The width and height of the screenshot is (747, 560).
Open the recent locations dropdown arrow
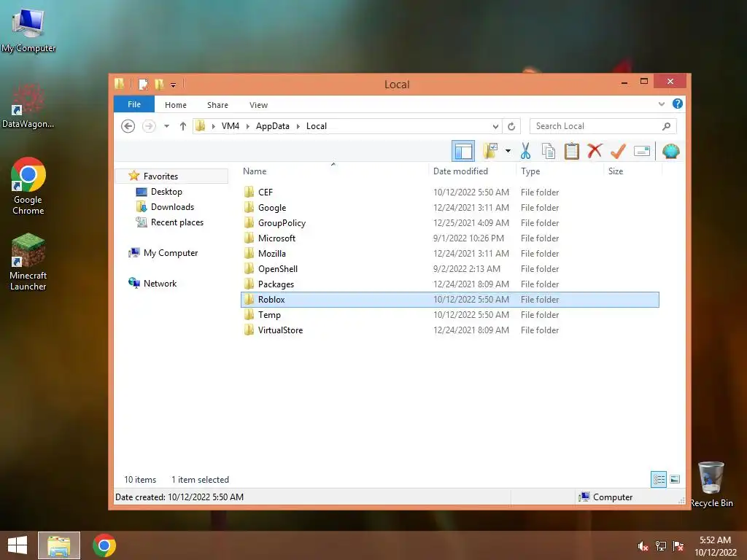pyautogui.click(x=166, y=126)
